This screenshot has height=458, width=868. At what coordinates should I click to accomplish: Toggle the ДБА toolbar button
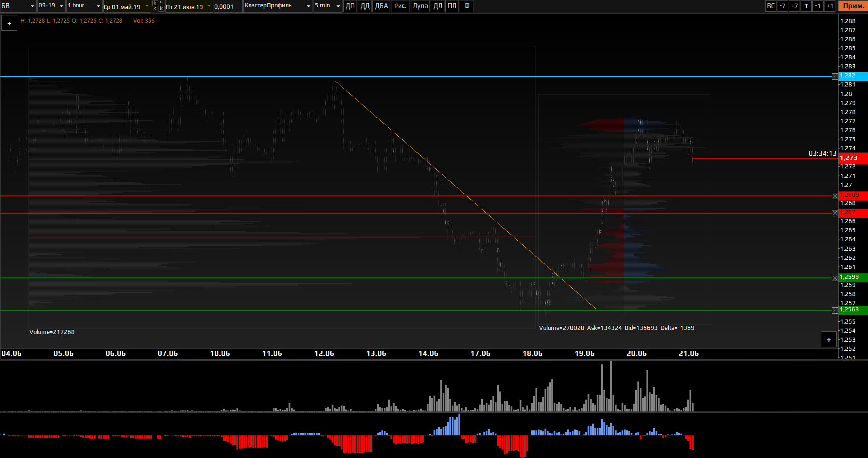pyautogui.click(x=381, y=6)
